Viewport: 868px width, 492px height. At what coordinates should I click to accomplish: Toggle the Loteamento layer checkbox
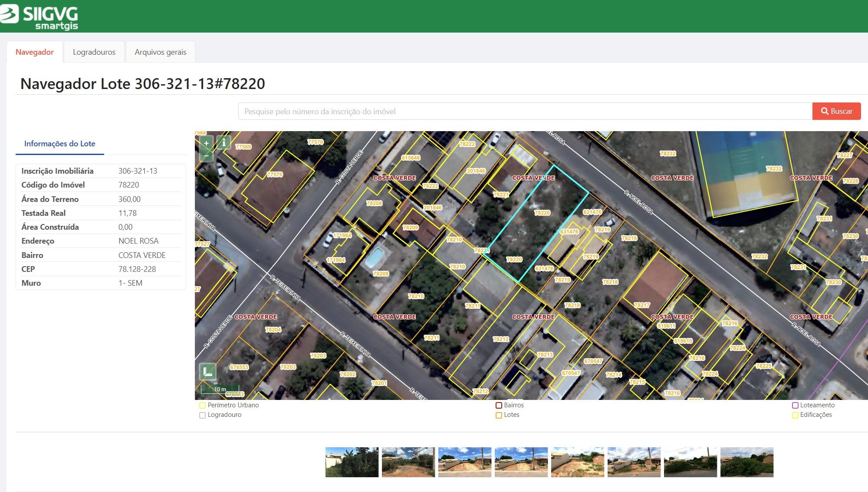[795, 405]
